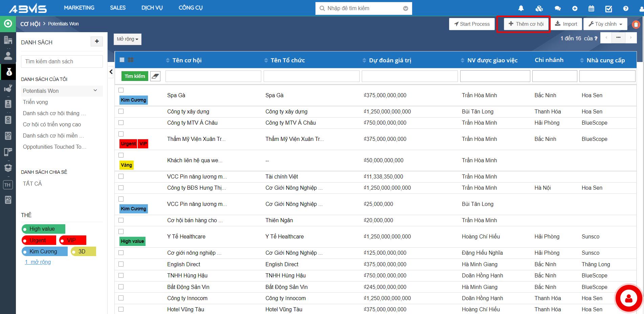Click the red support chat bubble

[x=629, y=298]
